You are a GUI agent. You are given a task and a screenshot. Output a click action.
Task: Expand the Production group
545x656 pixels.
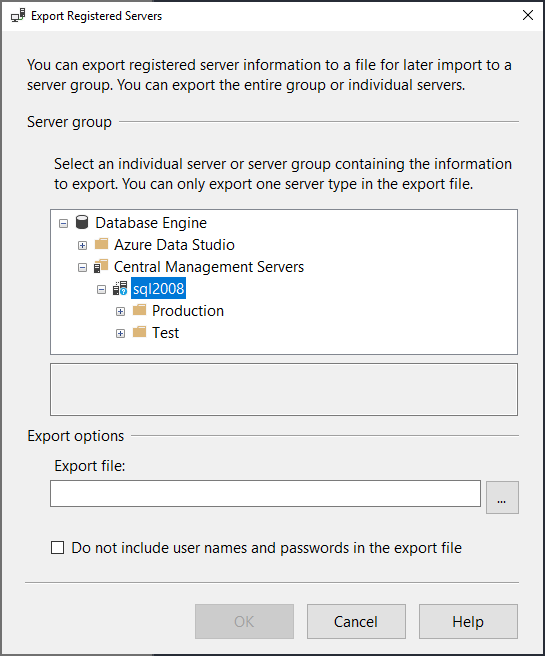point(120,311)
